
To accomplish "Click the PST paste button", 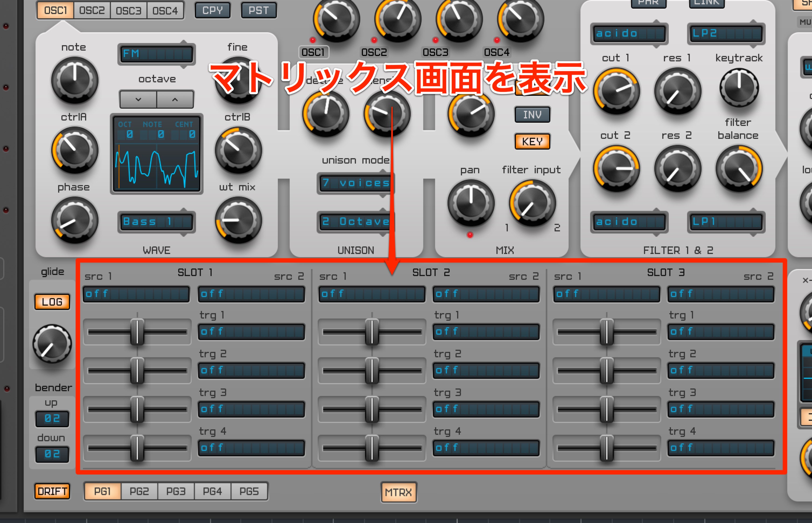I will click(x=259, y=10).
